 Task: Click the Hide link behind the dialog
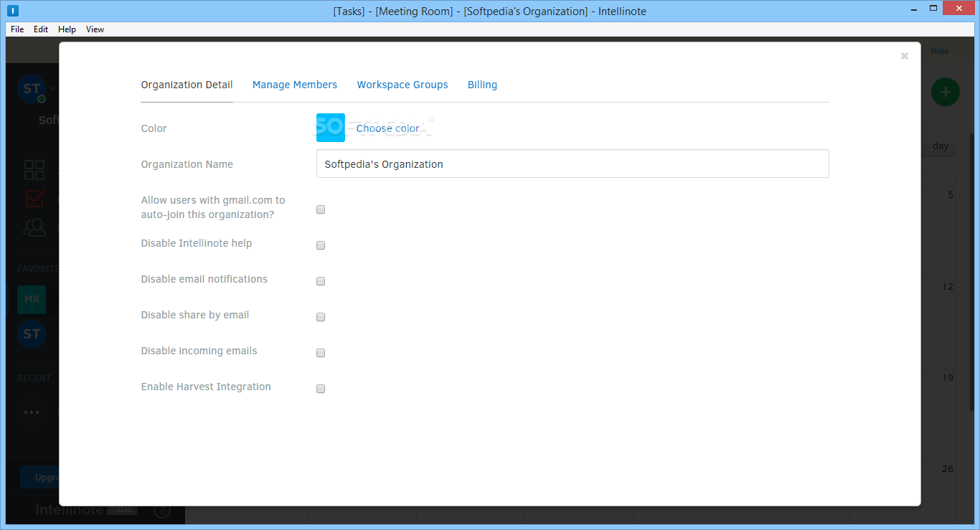point(940,51)
